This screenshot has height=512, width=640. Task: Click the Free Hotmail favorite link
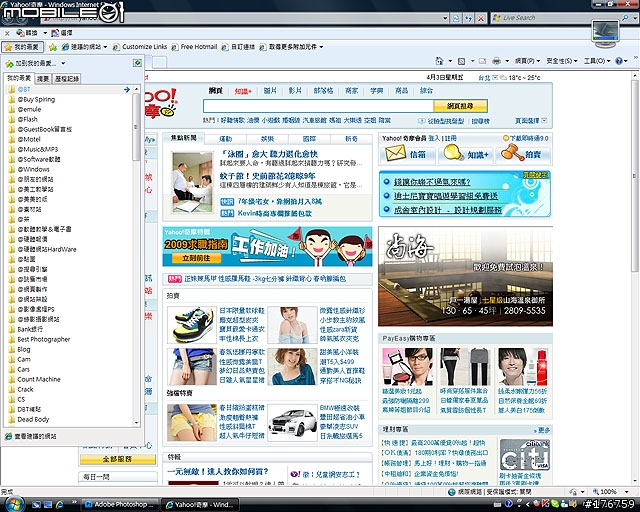pyautogui.click(x=194, y=47)
